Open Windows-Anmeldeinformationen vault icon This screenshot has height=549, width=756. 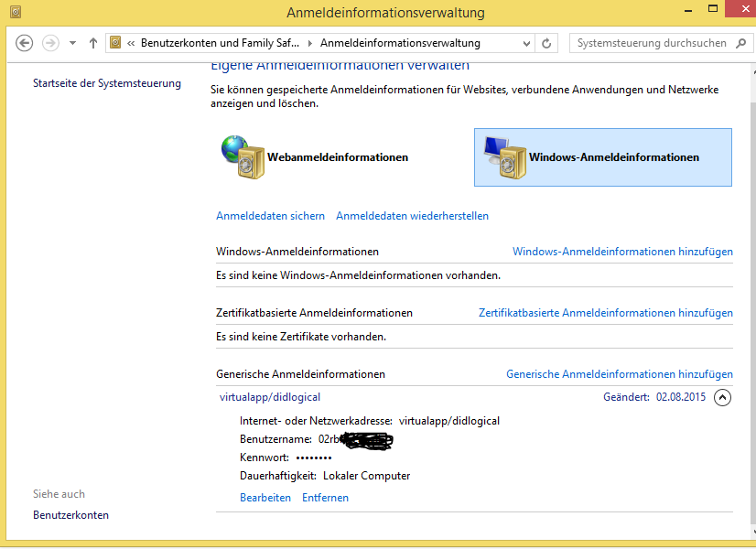(507, 156)
